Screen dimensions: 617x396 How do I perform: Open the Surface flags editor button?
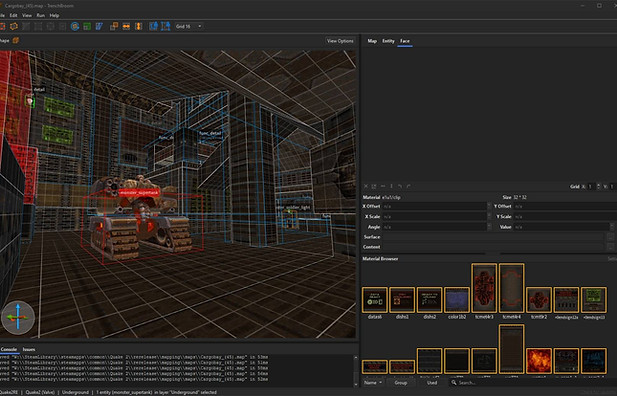coord(610,237)
